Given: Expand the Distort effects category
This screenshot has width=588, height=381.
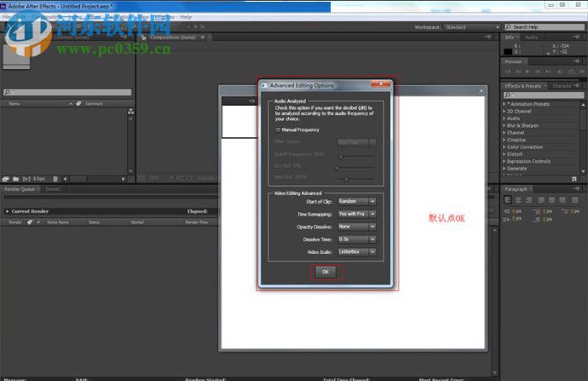Looking at the screenshot, I should coord(504,154).
